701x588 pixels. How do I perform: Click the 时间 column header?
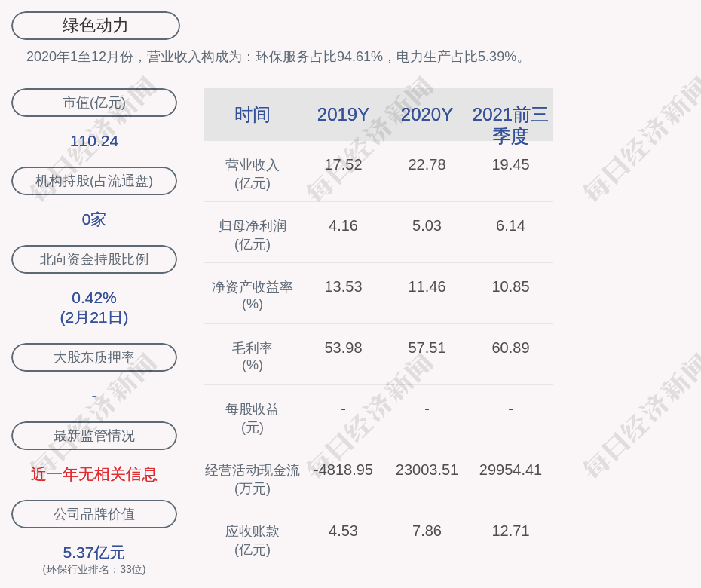[x=253, y=115]
